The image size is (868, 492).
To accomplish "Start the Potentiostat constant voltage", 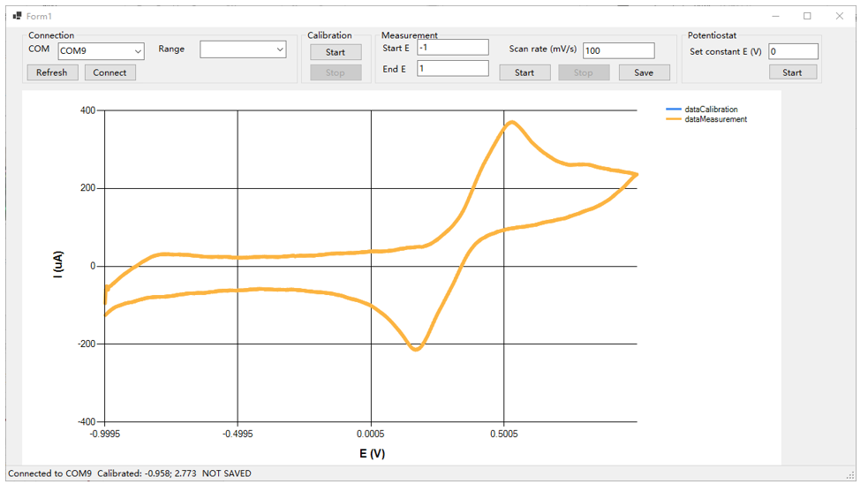I will tap(792, 72).
